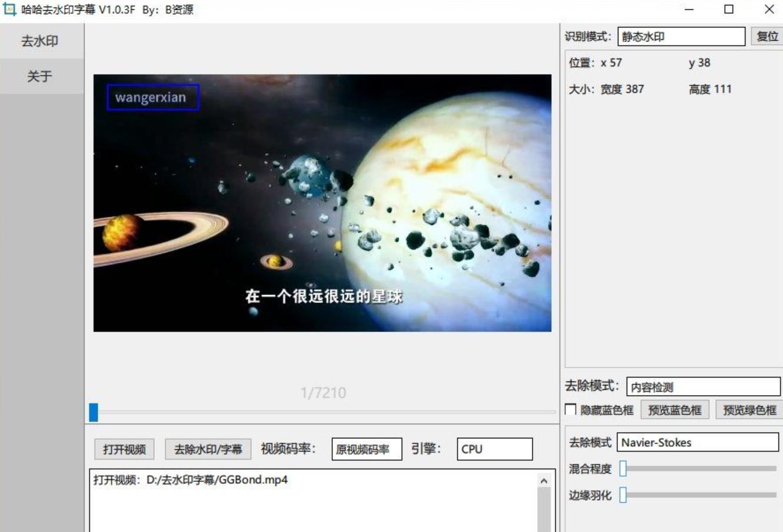Viewport: 783px width, 532px height.
Task: Open the 引擎 CPU dropdown
Action: 494,449
